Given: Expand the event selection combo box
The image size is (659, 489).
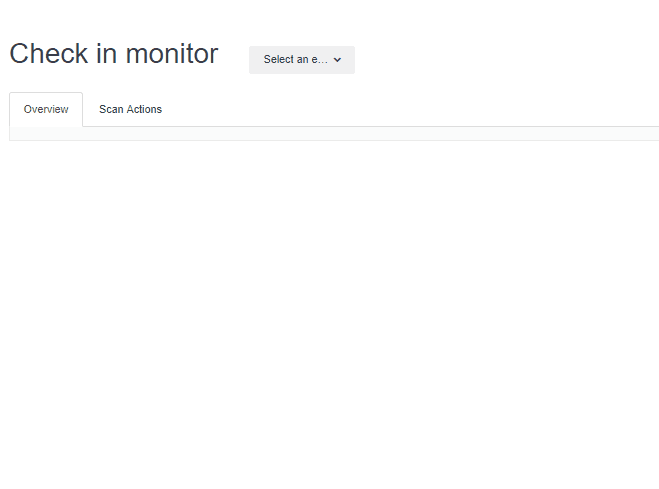Looking at the screenshot, I should 302,60.
